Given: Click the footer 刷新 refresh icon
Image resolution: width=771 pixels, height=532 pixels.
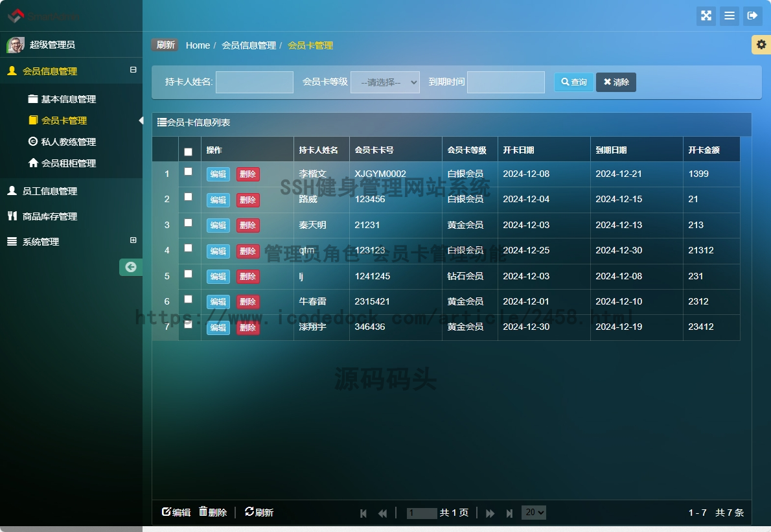Looking at the screenshot, I should pyautogui.click(x=249, y=512).
